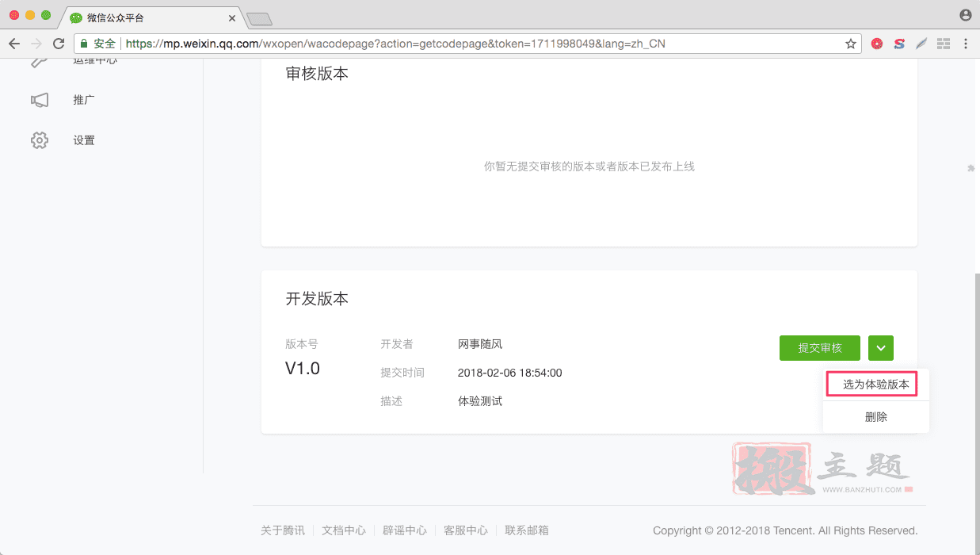Open 设置 in the sidebar

tap(84, 140)
